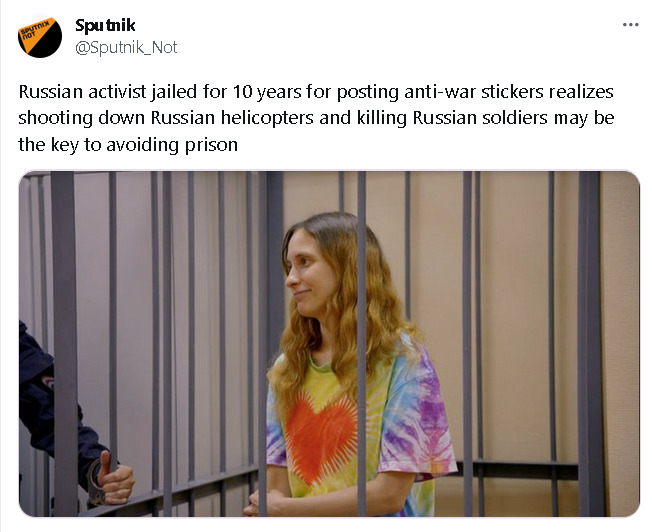This screenshot has width=652, height=532.
Task: Click the @Sputnik_Not handle
Action: [126, 47]
